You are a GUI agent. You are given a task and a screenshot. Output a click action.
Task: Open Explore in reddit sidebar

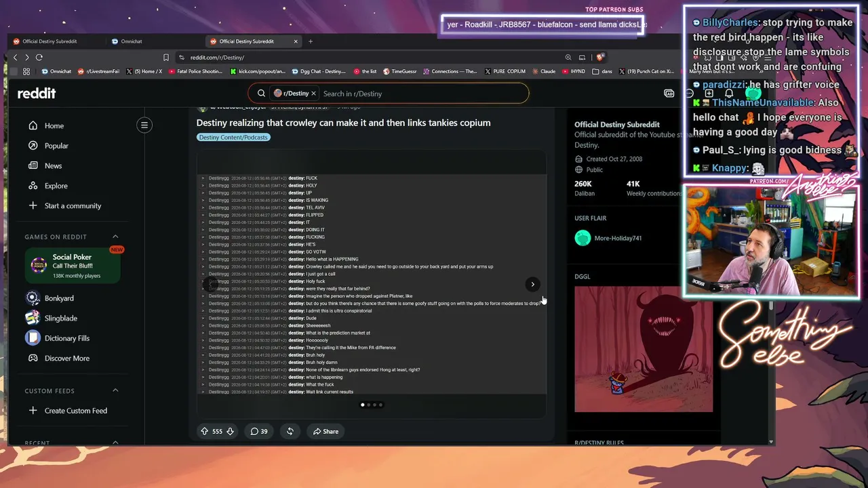[x=56, y=186]
